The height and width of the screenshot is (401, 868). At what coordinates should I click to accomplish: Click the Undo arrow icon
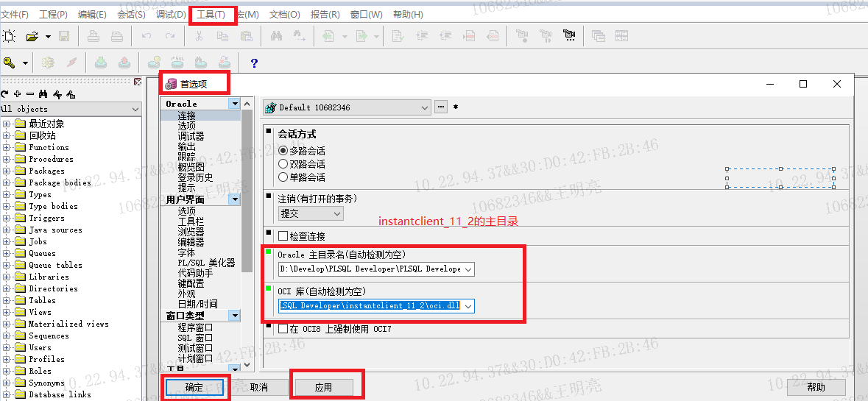click(x=147, y=37)
